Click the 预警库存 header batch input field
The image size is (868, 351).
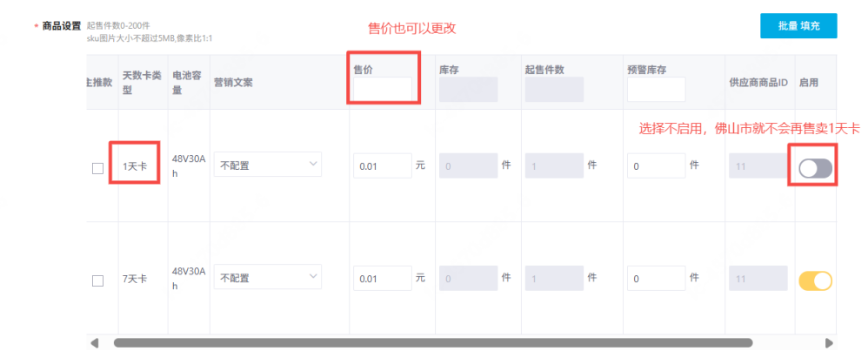[656, 89]
